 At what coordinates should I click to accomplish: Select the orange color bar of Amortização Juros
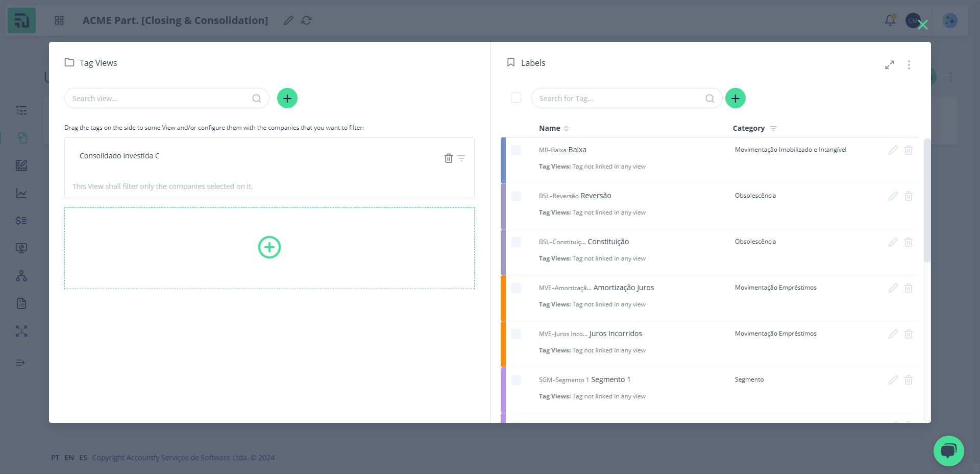coord(503,298)
